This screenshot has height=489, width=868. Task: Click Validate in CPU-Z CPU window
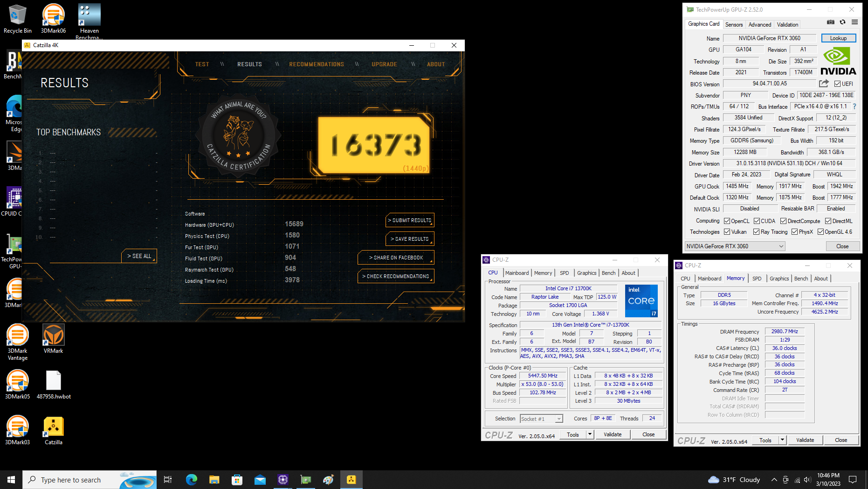pos(613,434)
